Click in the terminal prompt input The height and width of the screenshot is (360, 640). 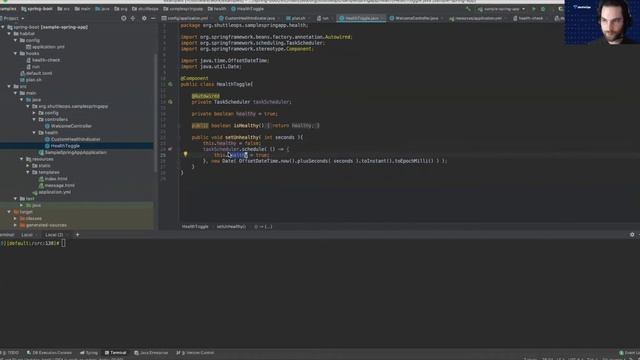point(63,243)
